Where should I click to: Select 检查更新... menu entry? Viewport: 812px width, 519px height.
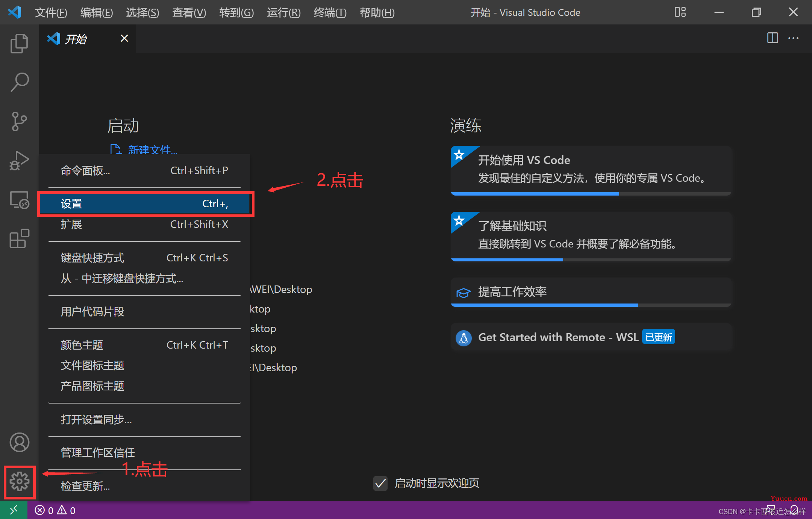[145, 486]
